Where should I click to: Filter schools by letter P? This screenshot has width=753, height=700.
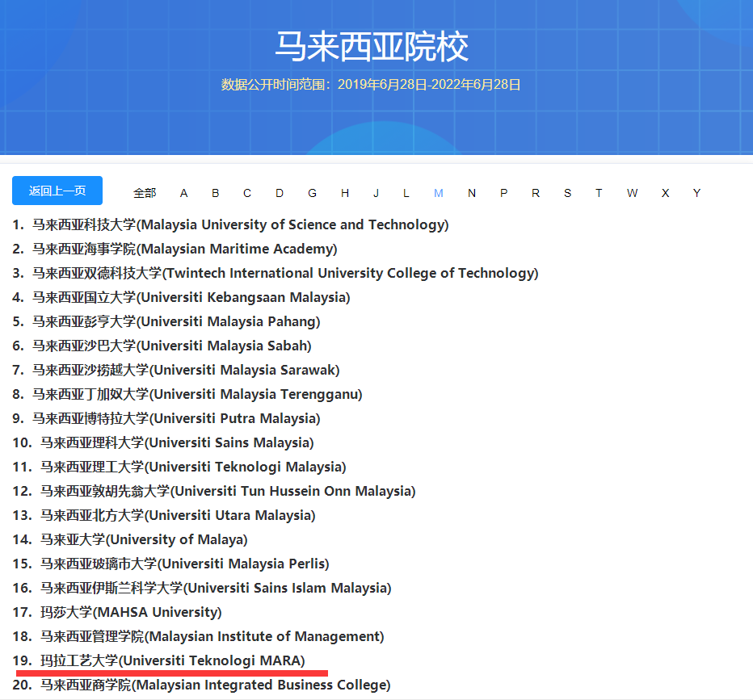click(x=504, y=193)
